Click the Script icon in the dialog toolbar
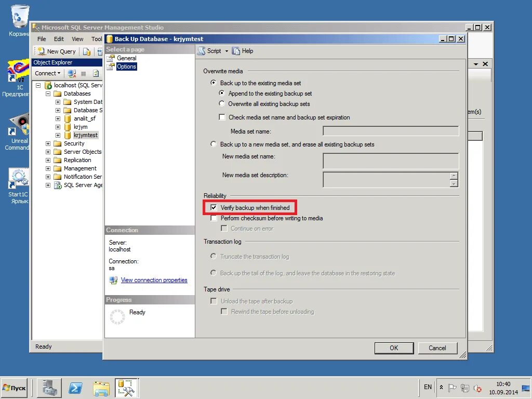Image resolution: width=532 pixels, height=399 pixels. (x=202, y=51)
